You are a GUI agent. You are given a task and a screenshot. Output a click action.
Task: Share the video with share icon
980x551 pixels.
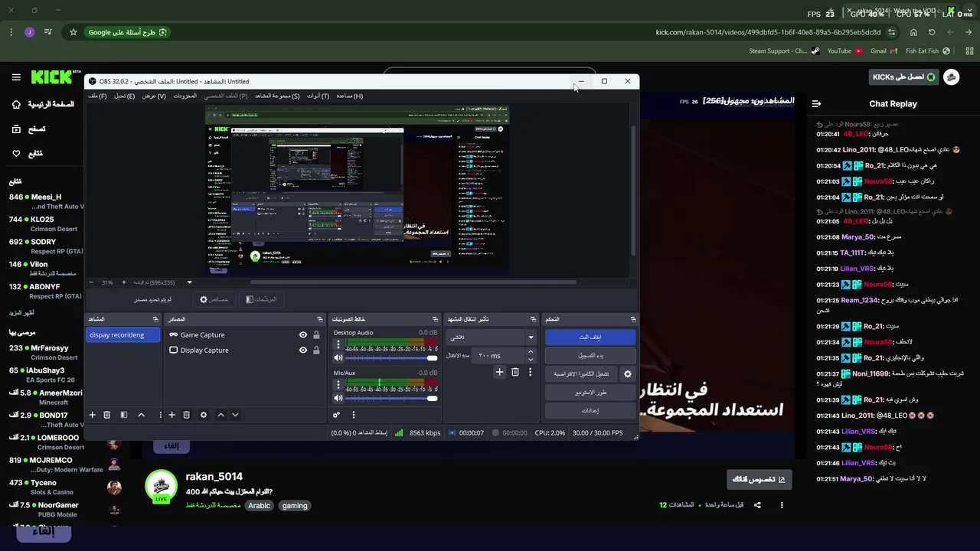tap(757, 505)
